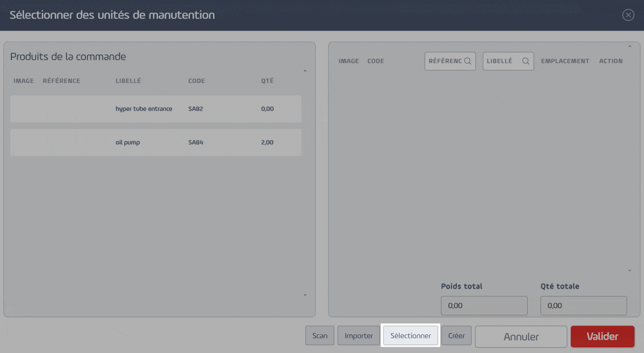Click the CODE header in products table
The width and height of the screenshot is (644, 353).
197,81
